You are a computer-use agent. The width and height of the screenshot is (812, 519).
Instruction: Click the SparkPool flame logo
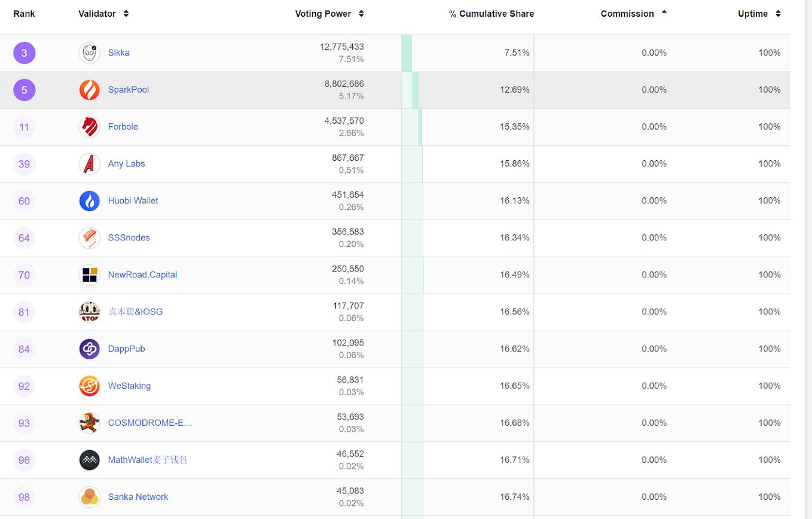point(89,90)
